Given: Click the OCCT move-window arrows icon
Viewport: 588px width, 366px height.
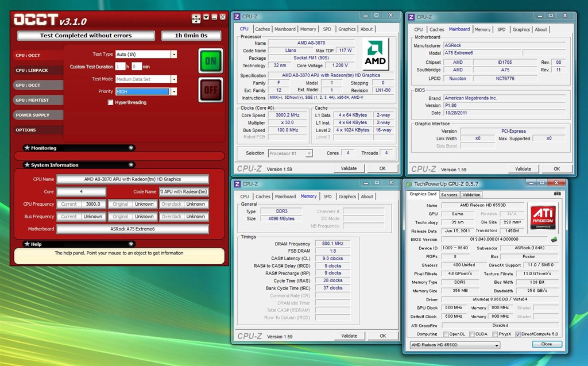Looking at the screenshot, I should [196, 19].
